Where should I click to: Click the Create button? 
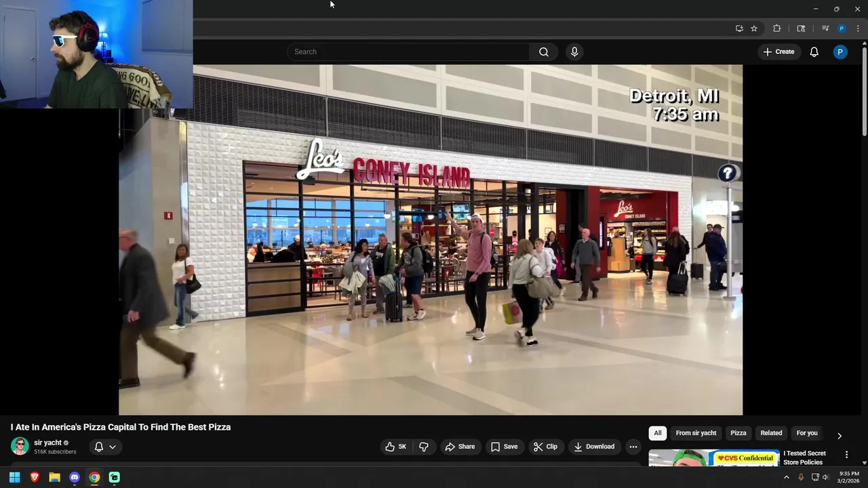778,52
